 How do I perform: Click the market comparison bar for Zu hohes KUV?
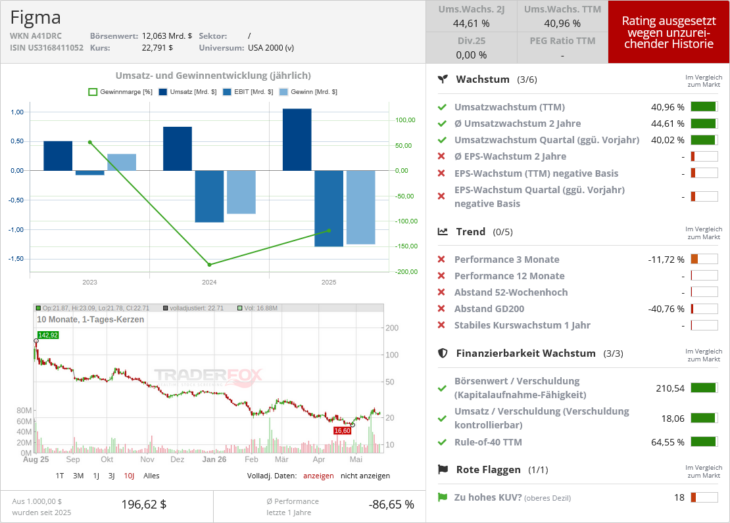click(704, 497)
